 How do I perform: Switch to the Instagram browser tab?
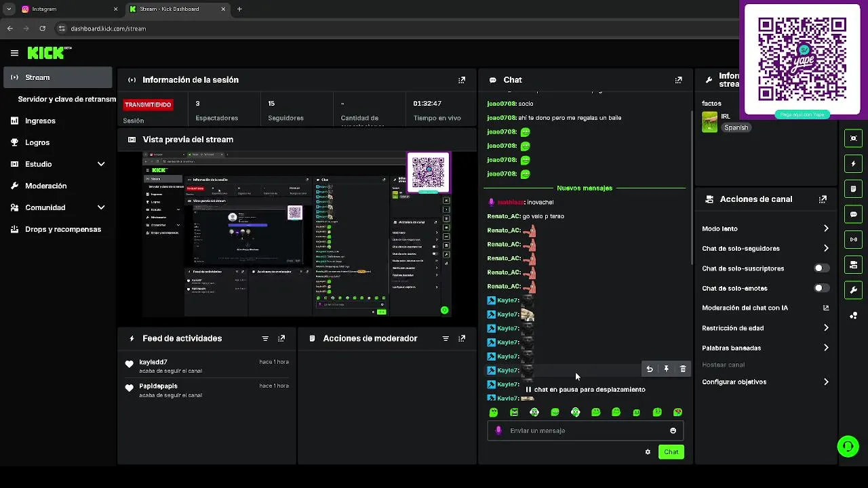click(x=68, y=9)
